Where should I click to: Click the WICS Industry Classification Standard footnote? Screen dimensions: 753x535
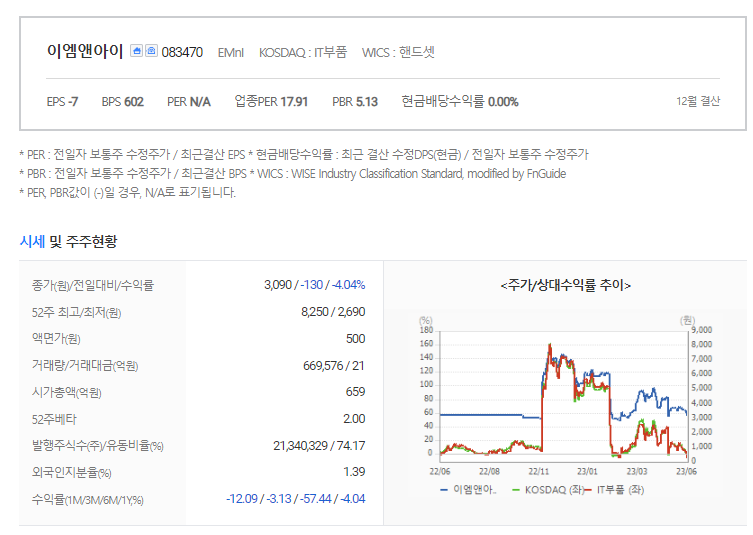point(408,173)
